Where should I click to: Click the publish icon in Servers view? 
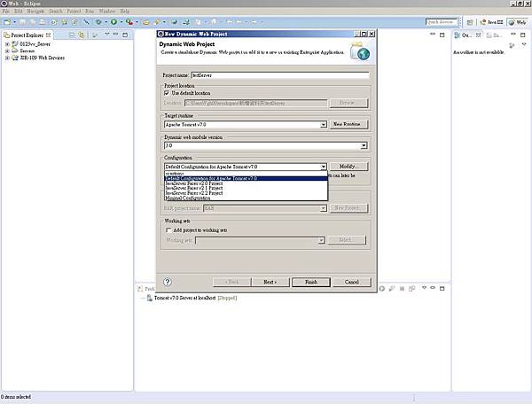click(412, 289)
